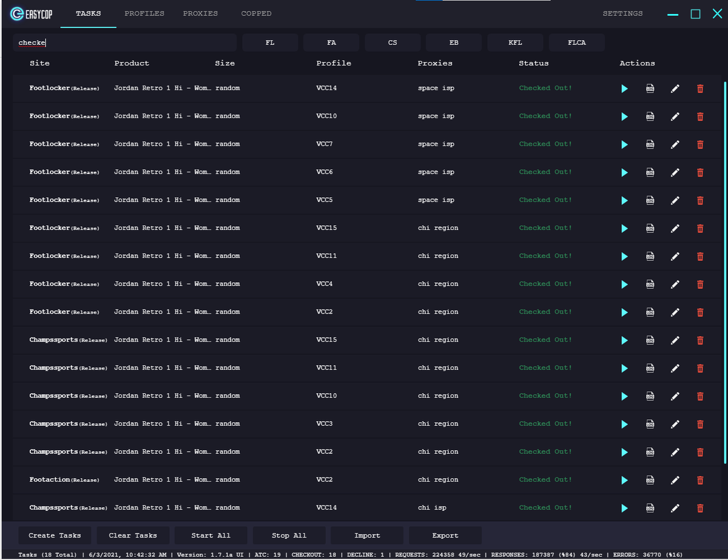This screenshot has width=728, height=560.
Task: Start the Champssports VCC14 task
Action: point(625,508)
